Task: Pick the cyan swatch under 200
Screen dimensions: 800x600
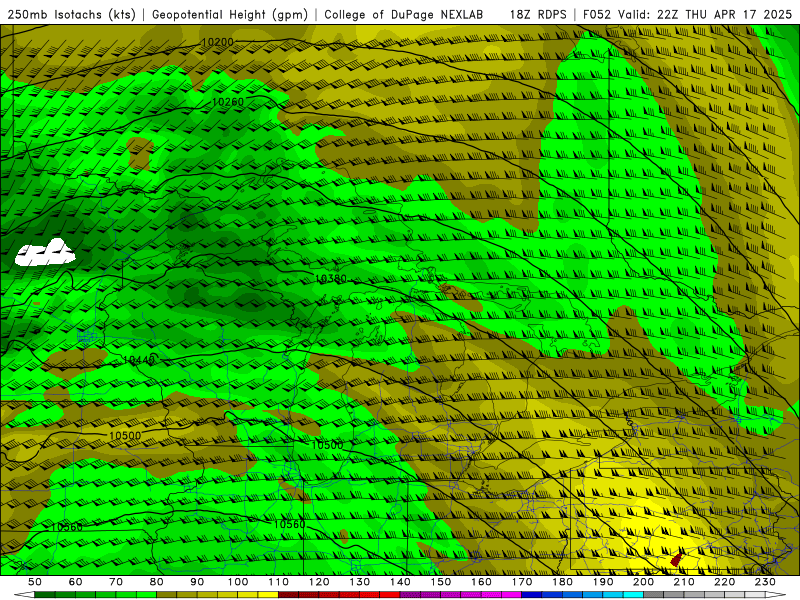Action: click(x=633, y=595)
